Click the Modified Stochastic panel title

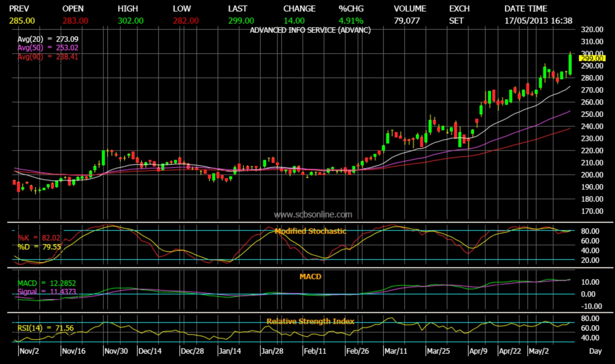310,231
